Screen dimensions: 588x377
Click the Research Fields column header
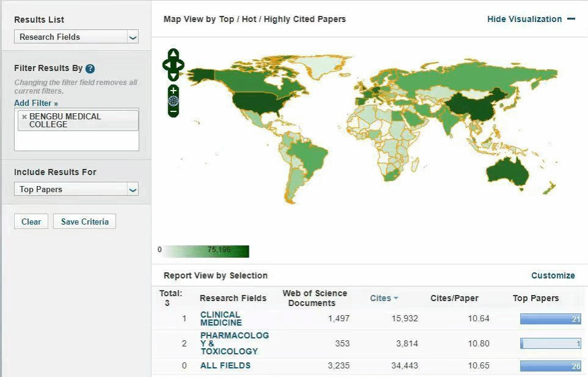tap(233, 298)
